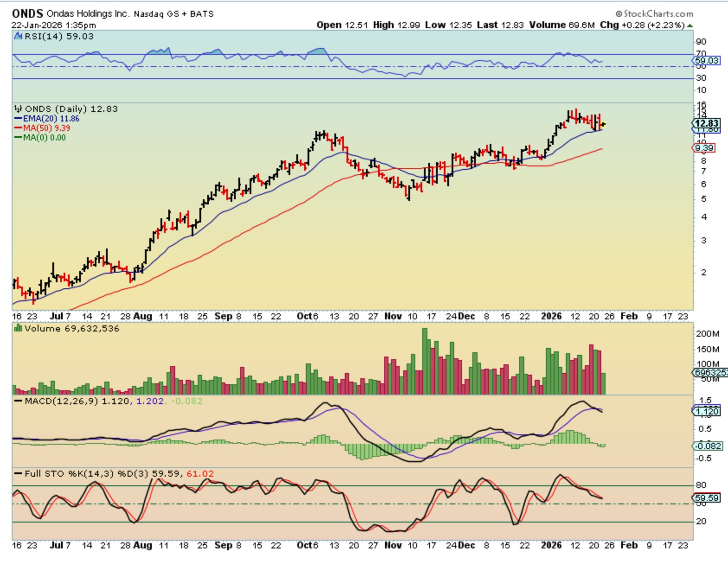Click the RSI indicator icon beside RSI(14)
This screenshot has height=564, width=728.
coord(18,36)
